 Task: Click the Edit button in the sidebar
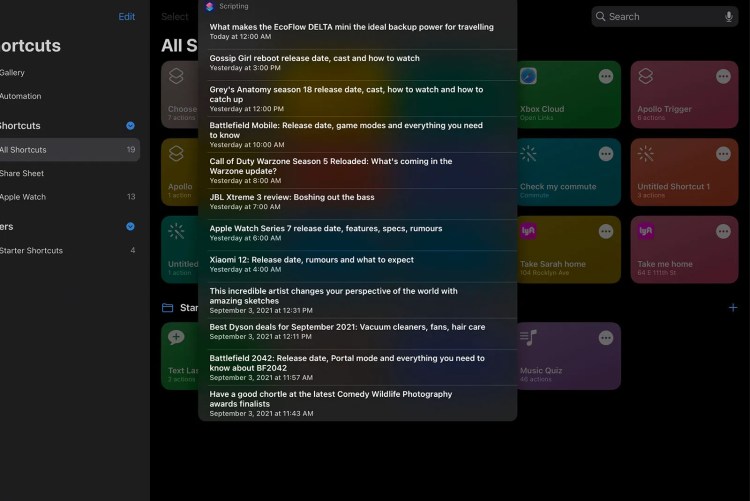coord(127,17)
